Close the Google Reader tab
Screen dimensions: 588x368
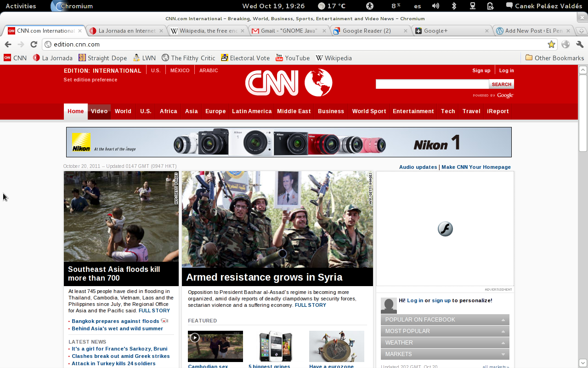pos(406,31)
